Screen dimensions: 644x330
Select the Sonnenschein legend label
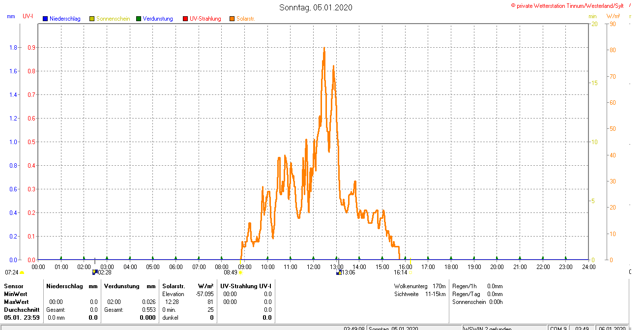(113, 19)
